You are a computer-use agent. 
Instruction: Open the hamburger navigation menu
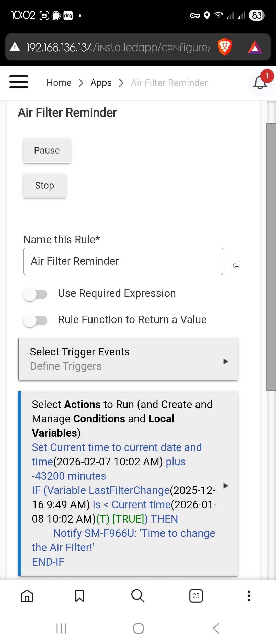click(x=19, y=82)
